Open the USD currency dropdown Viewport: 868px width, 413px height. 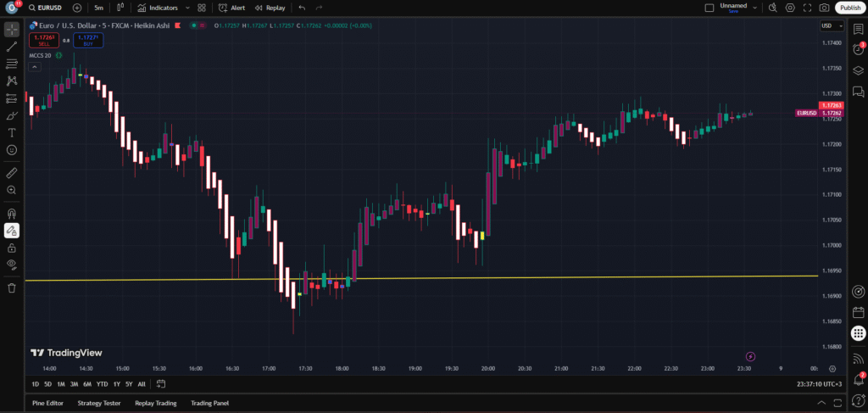[x=832, y=26]
